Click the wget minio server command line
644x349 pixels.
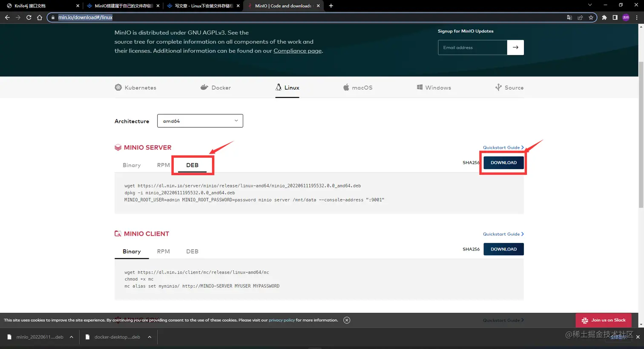click(242, 186)
